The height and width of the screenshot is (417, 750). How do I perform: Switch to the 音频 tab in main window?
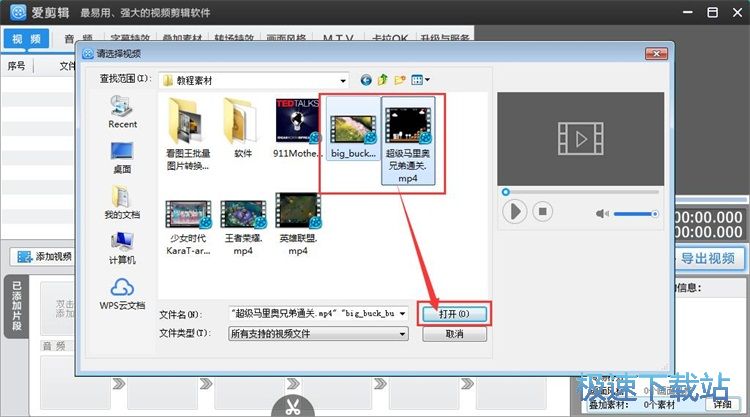(x=78, y=39)
